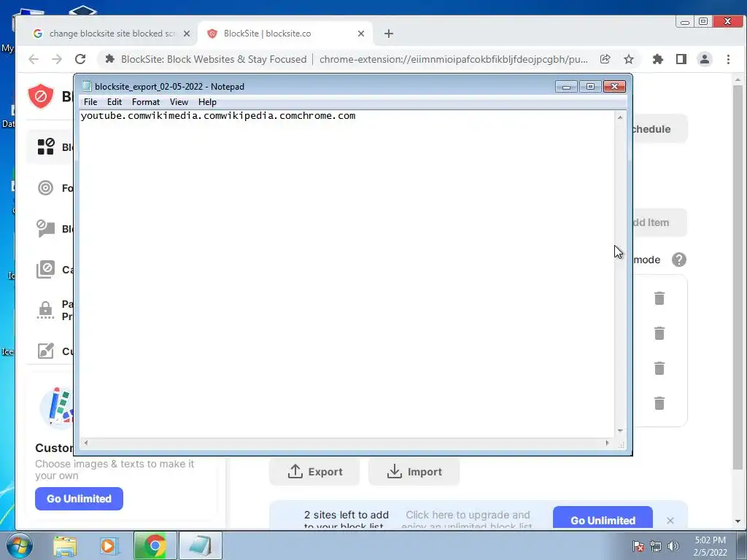Open BlockSite Password Protection lock icon
Image resolution: width=747 pixels, height=560 pixels.
tap(46, 310)
